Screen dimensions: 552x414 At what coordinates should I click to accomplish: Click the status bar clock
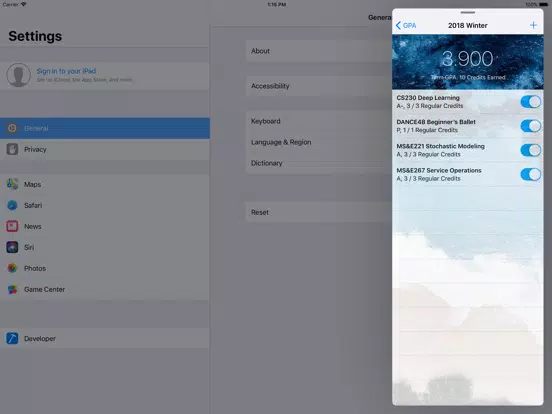click(x=276, y=4)
